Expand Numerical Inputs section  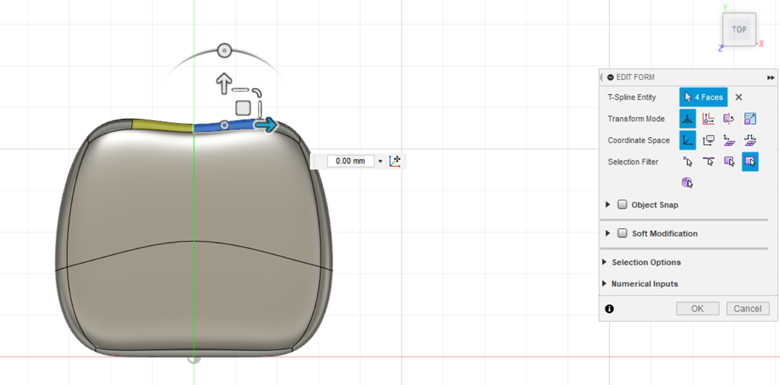[x=604, y=284]
